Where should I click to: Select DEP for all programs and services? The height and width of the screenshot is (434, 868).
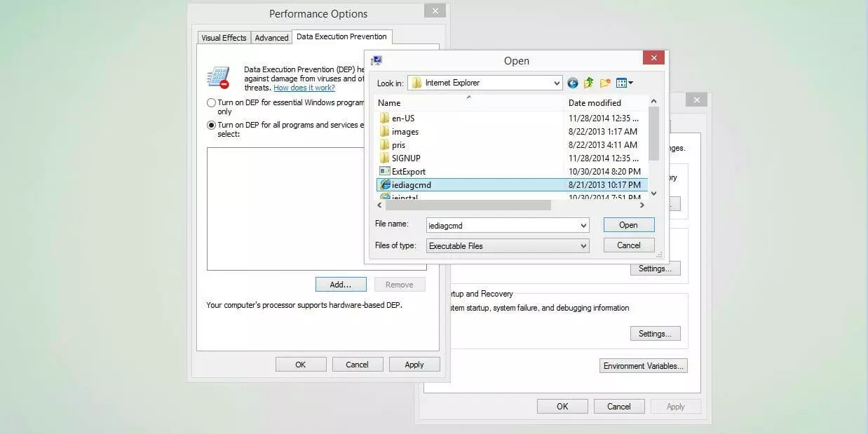coord(212,126)
